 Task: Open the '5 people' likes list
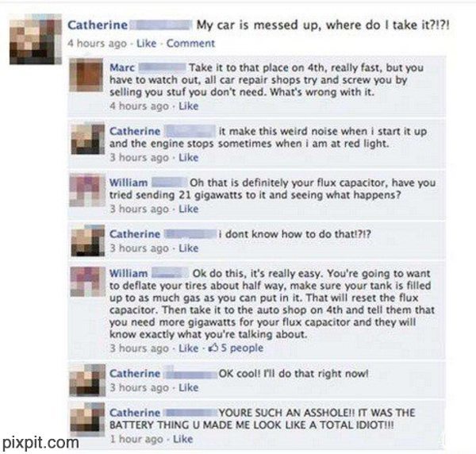tap(242, 348)
